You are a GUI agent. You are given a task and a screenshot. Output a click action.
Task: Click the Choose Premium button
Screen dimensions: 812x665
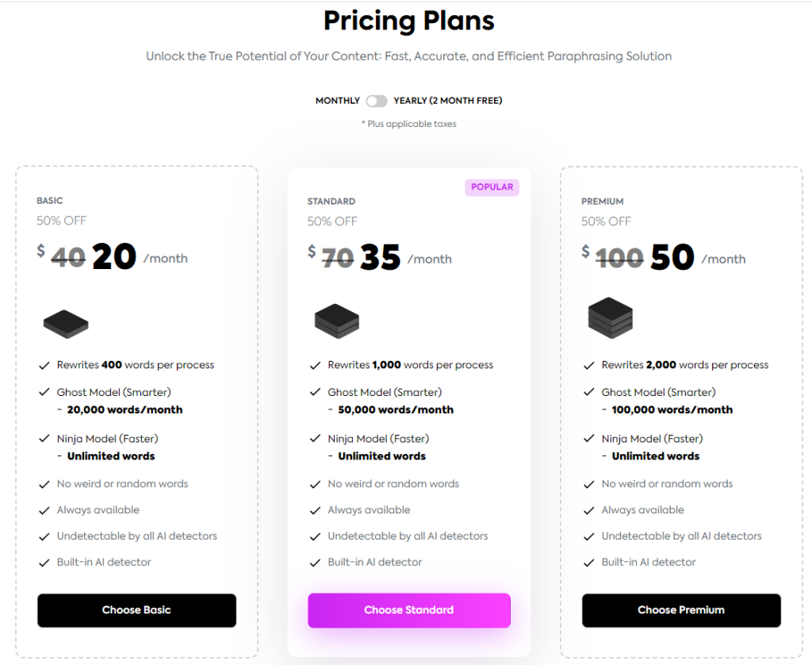pos(681,610)
